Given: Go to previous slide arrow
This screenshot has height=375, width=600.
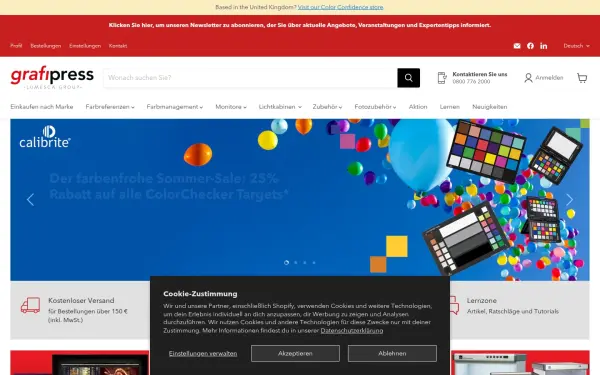Looking at the screenshot, I should pyautogui.click(x=30, y=199).
